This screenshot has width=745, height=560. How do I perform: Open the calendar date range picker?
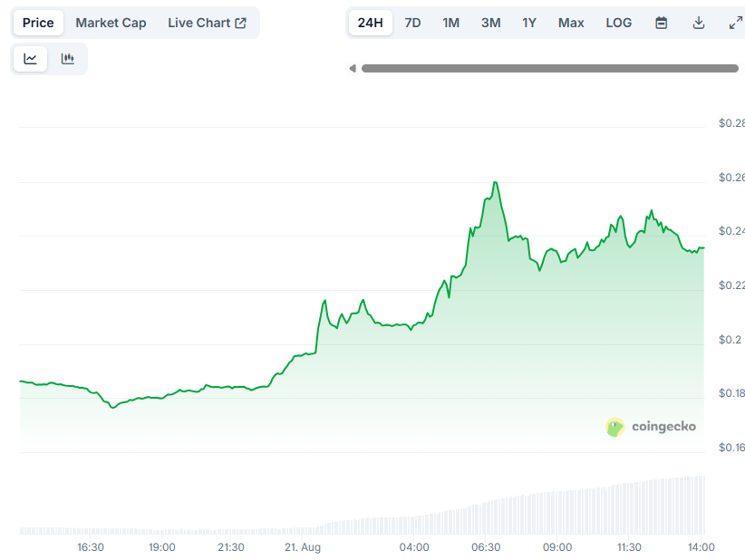coord(661,23)
